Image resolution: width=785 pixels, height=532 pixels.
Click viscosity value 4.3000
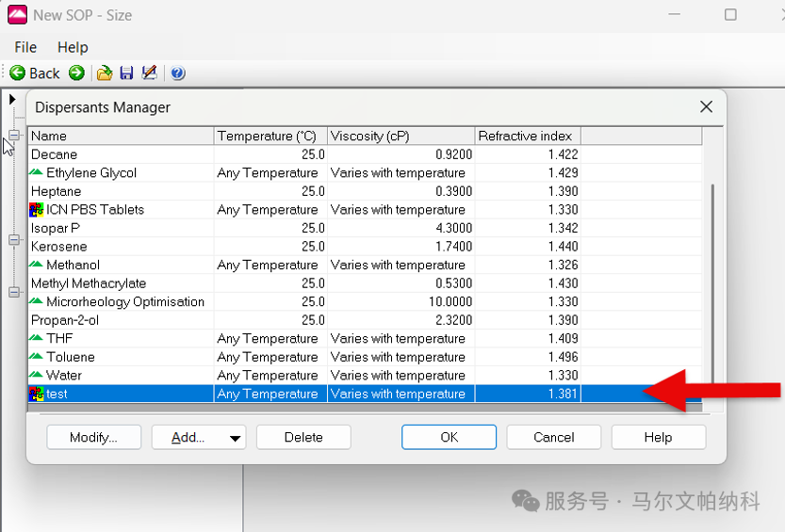(x=453, y=228)
